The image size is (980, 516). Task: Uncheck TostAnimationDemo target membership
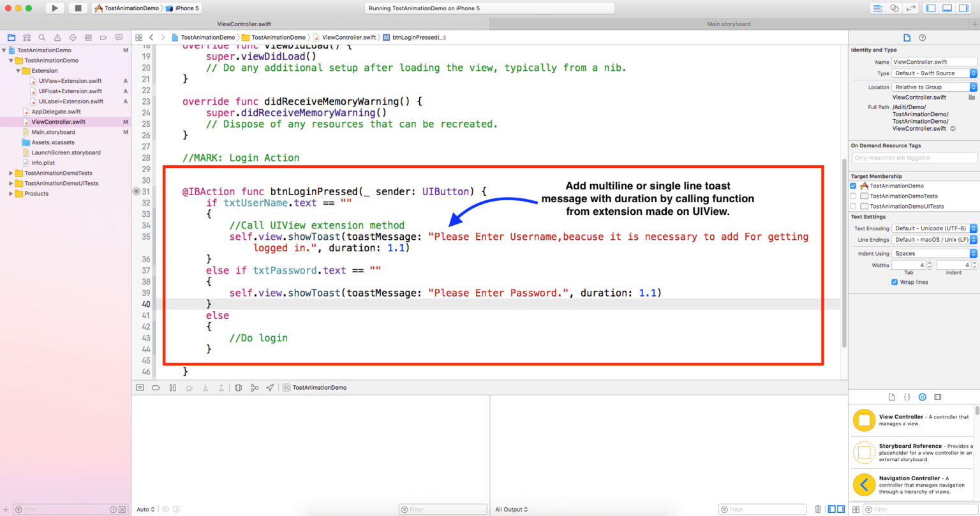(853, 186)
